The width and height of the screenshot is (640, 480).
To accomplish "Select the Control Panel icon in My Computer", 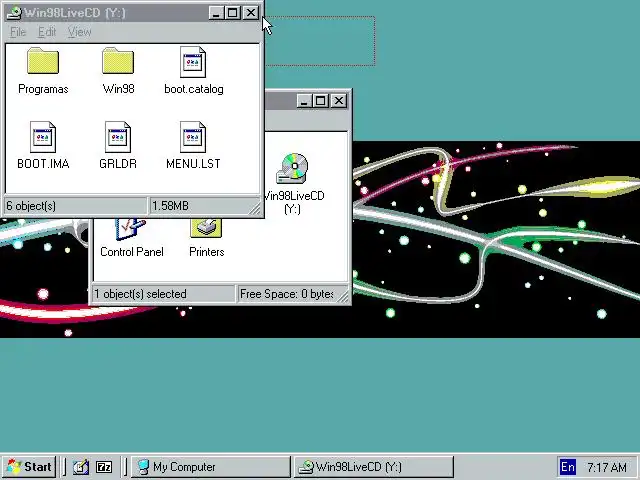I will pyautogui.click(x=131, y=229).
